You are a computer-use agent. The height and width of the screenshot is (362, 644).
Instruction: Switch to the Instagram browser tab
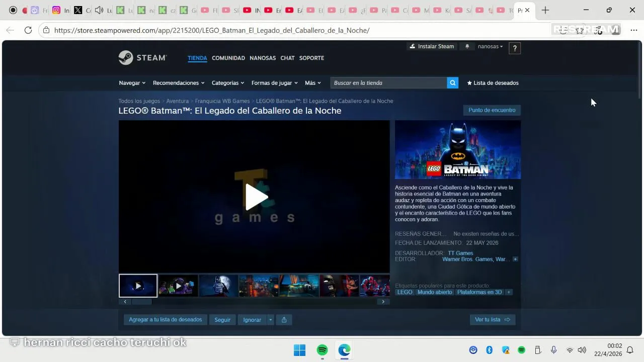(x=56, y=10)
